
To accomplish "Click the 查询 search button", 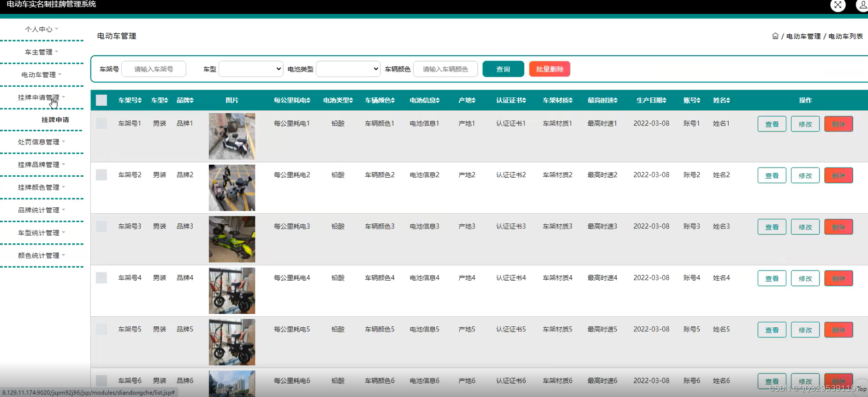I will pyautogui.click(x=503, y=69).
